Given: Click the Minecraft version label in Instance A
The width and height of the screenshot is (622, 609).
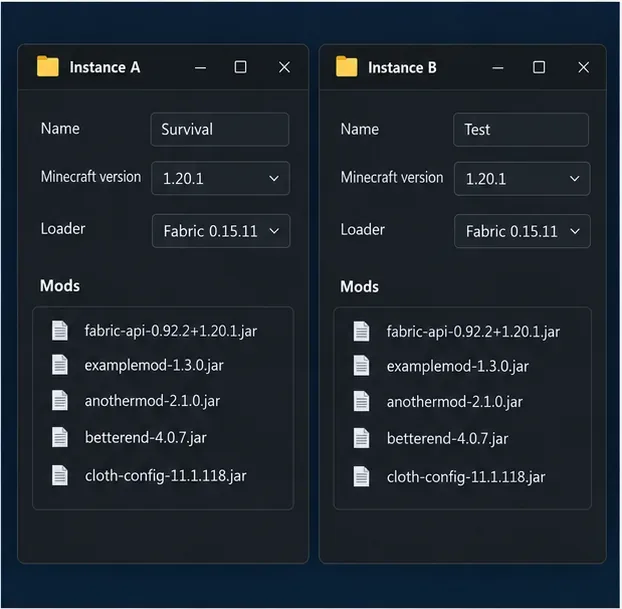Looking at the screenshot, I should (x=91, y=177).
